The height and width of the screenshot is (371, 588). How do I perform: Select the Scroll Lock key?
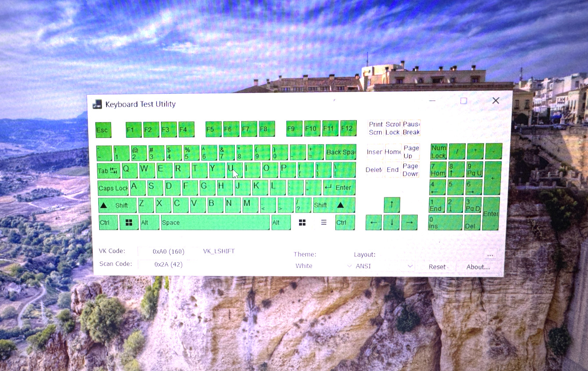click(x=393, y=128)
